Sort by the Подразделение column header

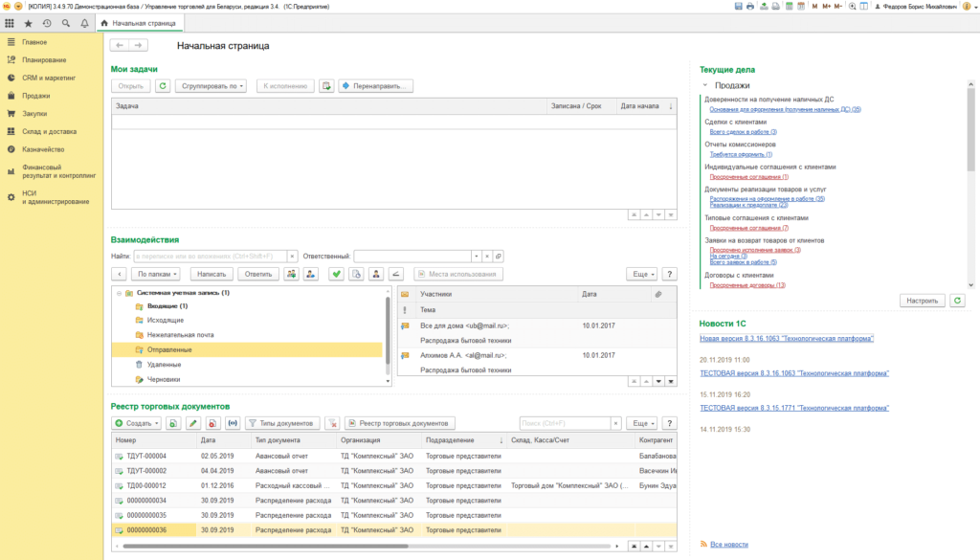tap(464, 440)
